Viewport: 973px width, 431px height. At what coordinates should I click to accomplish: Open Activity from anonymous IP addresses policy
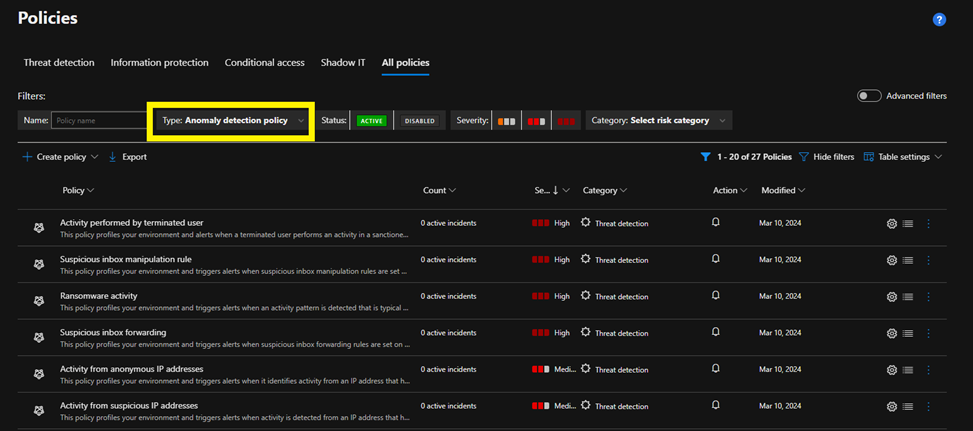[132, 369]
